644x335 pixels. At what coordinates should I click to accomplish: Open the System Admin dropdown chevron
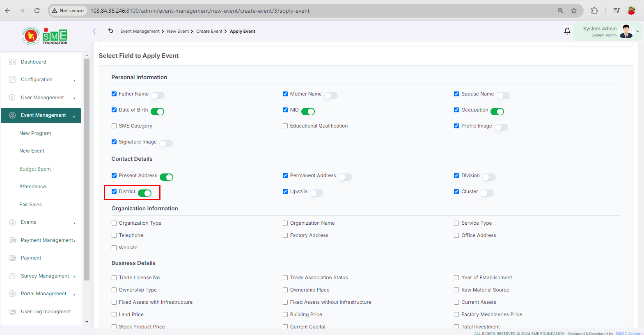pos(638,31)
